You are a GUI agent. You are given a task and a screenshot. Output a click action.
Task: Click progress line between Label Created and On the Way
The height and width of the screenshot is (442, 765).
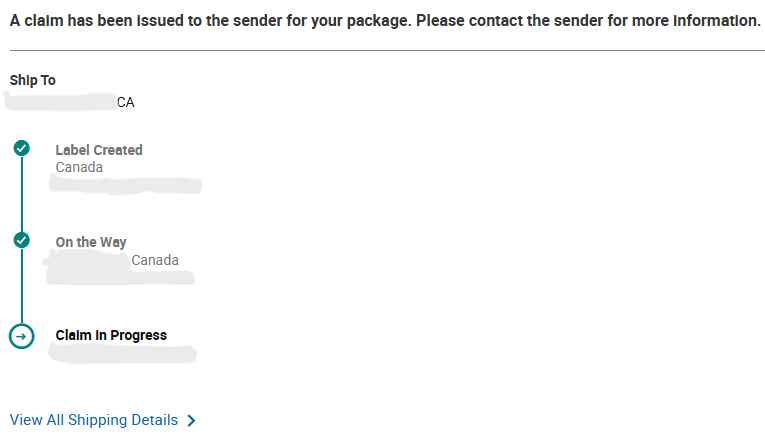click(x=21, y=195)
